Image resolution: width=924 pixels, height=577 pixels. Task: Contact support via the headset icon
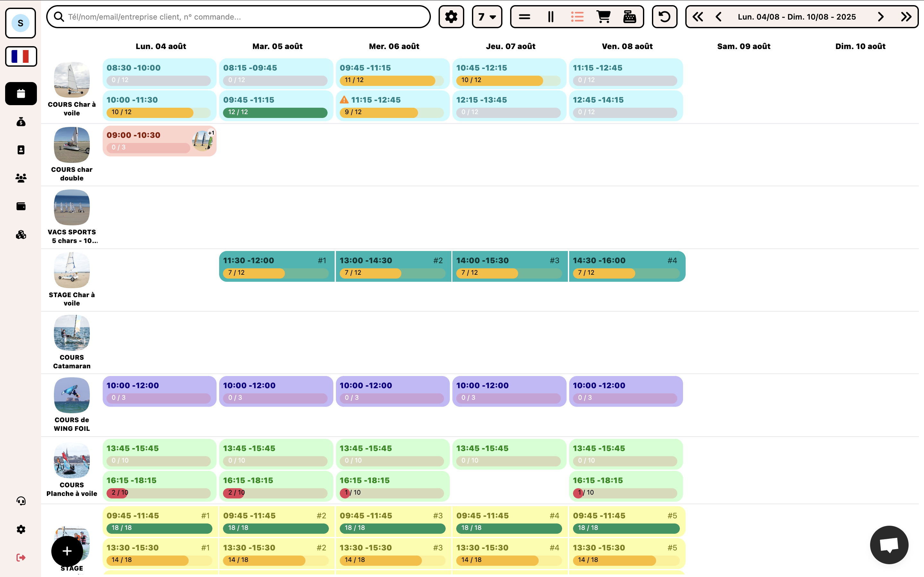[x=21, y=501]
